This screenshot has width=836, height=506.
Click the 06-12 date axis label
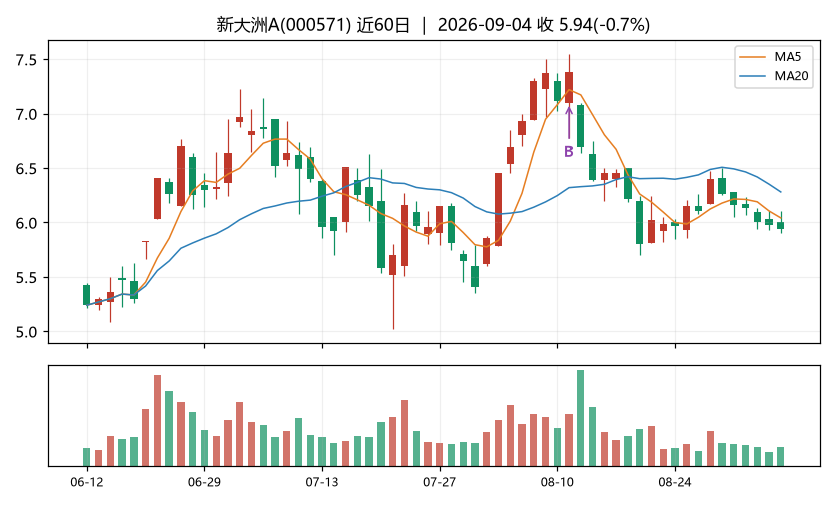click(87, 482)
